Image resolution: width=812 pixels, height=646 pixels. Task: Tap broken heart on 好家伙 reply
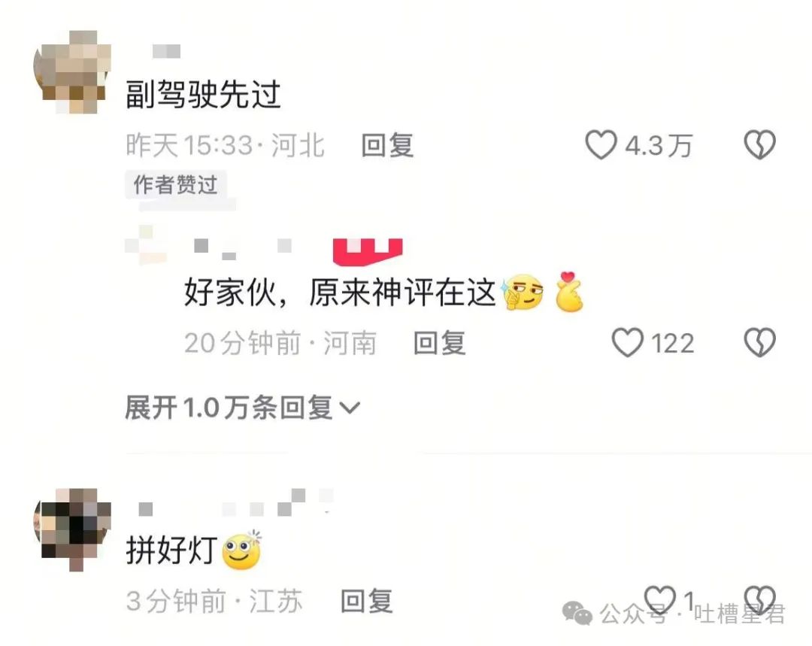759,342
